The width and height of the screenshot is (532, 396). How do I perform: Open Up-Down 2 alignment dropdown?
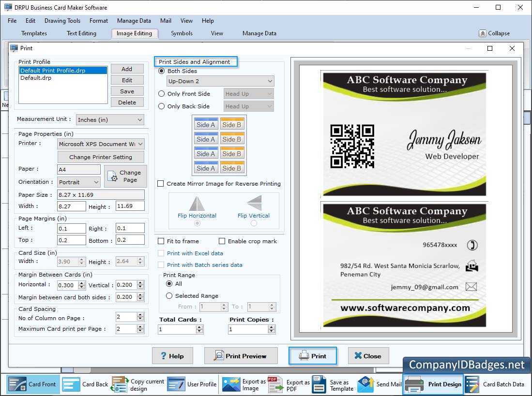coord(220,81)
